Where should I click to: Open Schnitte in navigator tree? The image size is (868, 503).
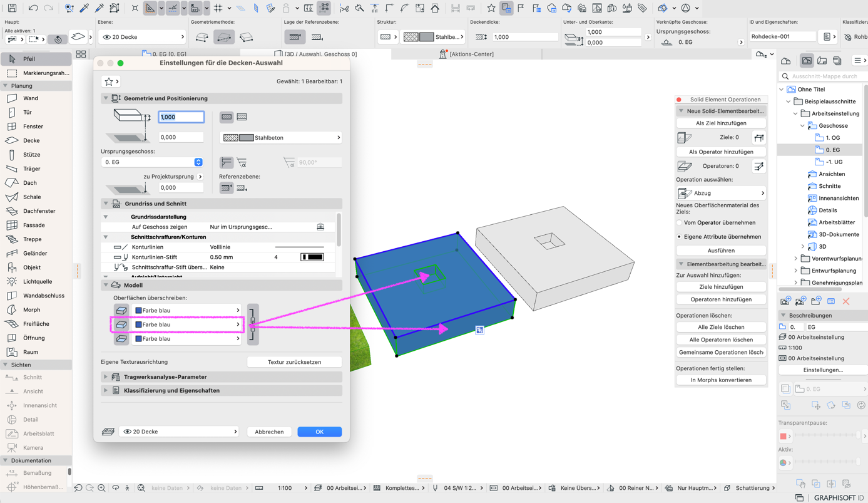click(830, 186)
